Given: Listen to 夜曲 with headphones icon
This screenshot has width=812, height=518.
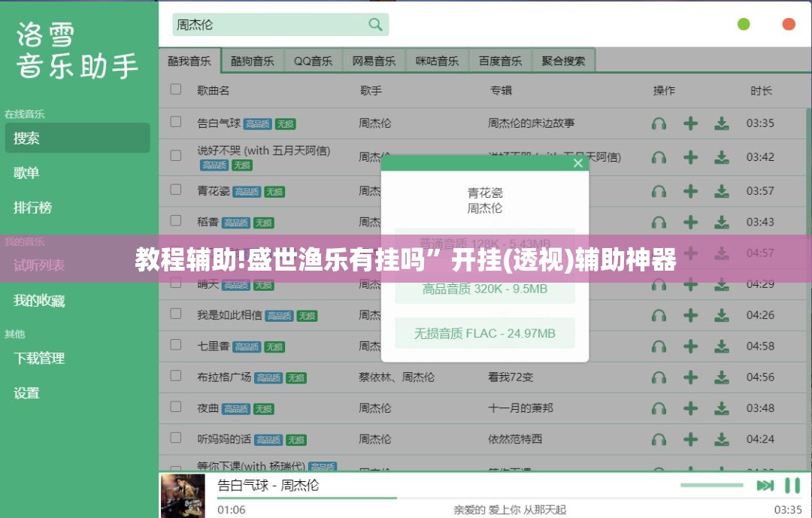Looking at the screenshot, I should point(659,409).
